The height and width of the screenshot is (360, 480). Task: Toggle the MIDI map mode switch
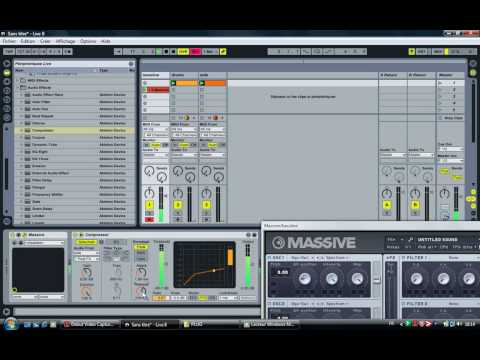click(x=438, y=51)
